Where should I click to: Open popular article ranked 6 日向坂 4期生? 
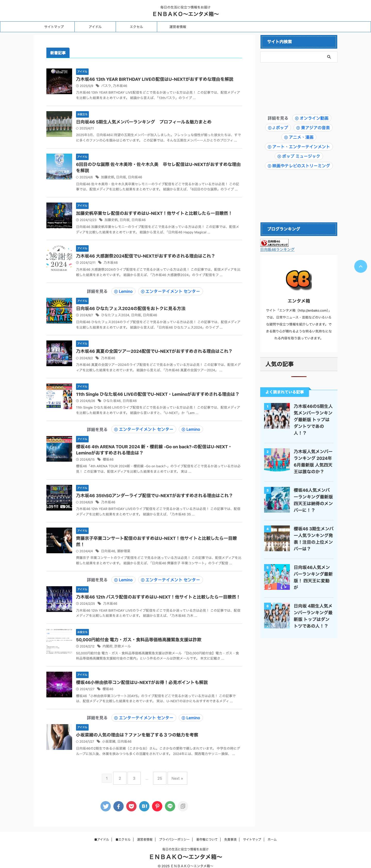(313, 616)
